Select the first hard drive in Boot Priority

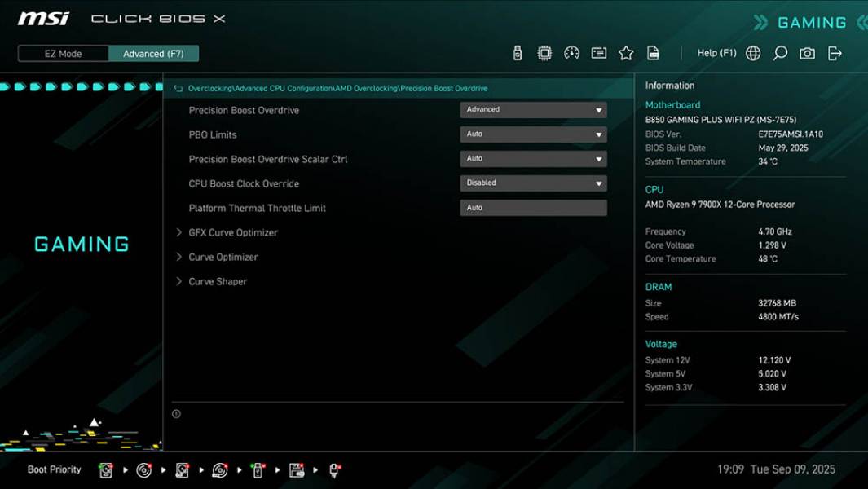point(105,469)
